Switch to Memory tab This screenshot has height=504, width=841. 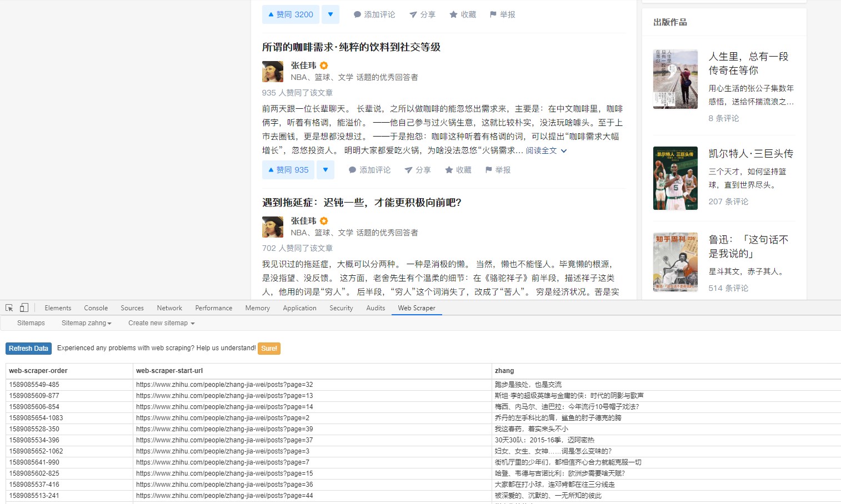258,308
